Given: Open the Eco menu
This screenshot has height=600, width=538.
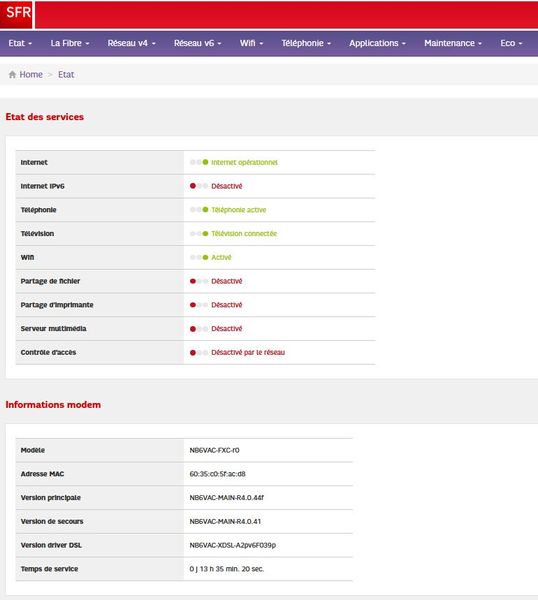Looking at the screenshot, I should pos(511,43).
